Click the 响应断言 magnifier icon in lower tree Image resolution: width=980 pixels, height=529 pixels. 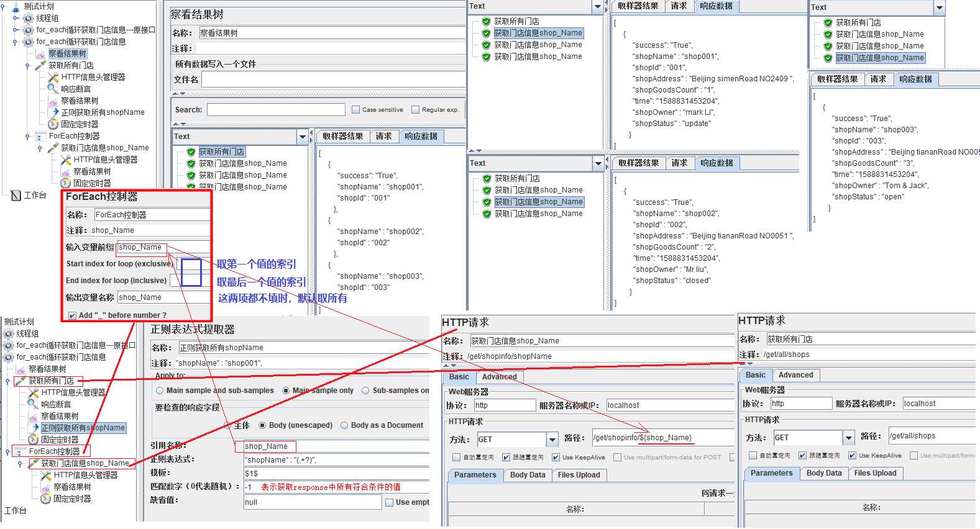[34, 404]
